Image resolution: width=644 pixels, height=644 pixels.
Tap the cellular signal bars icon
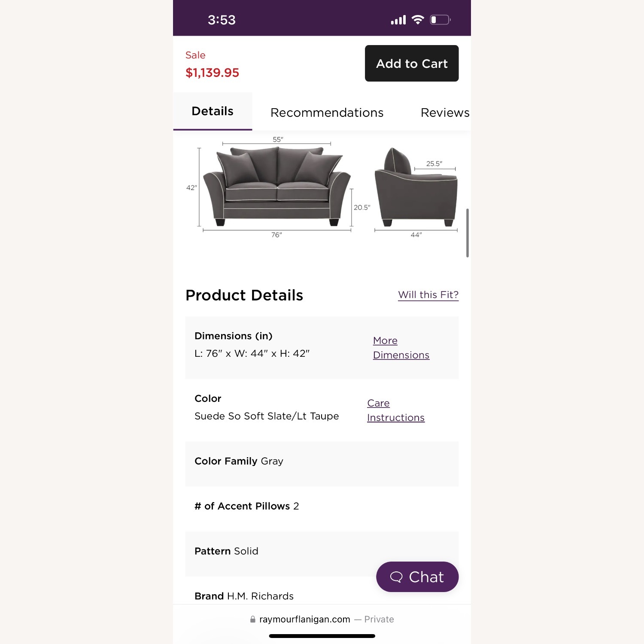coord(398,20)
